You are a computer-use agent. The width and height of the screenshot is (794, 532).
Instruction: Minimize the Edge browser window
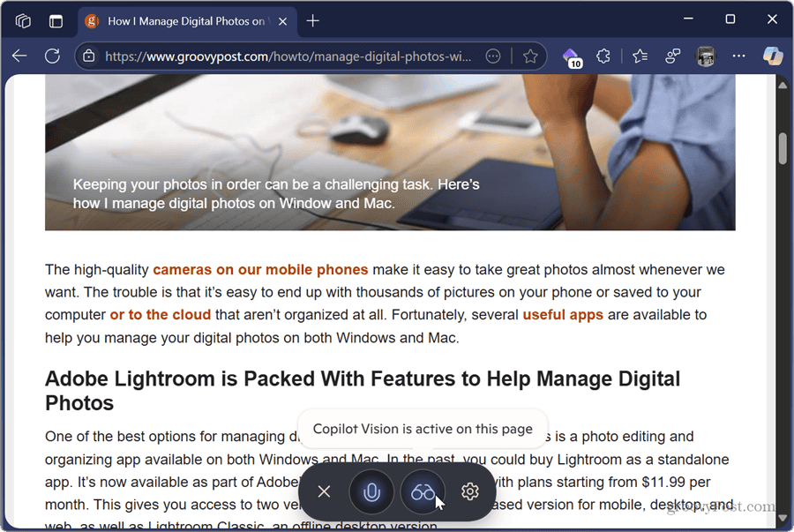pyautogui.click(x=688, y=19)
